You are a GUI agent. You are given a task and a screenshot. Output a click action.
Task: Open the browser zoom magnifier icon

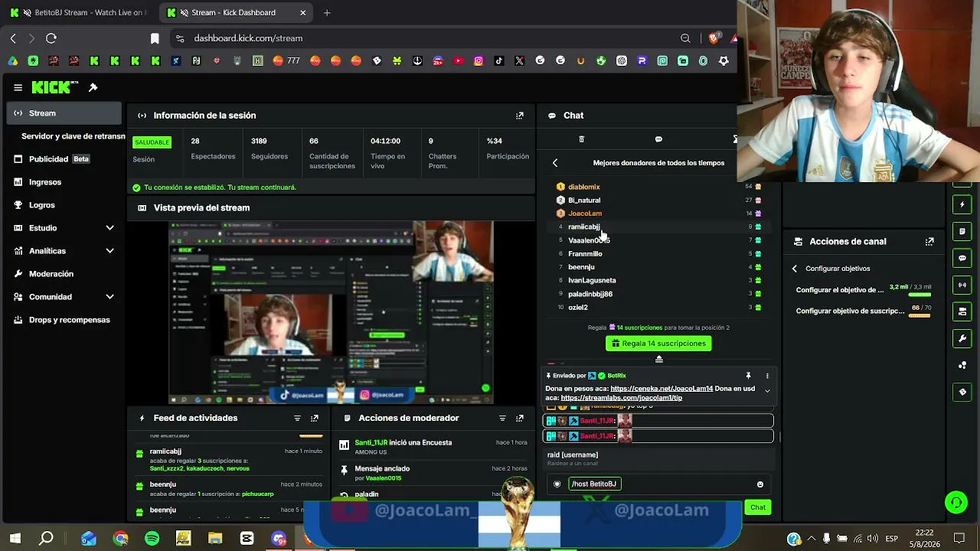tap(685, 38)
